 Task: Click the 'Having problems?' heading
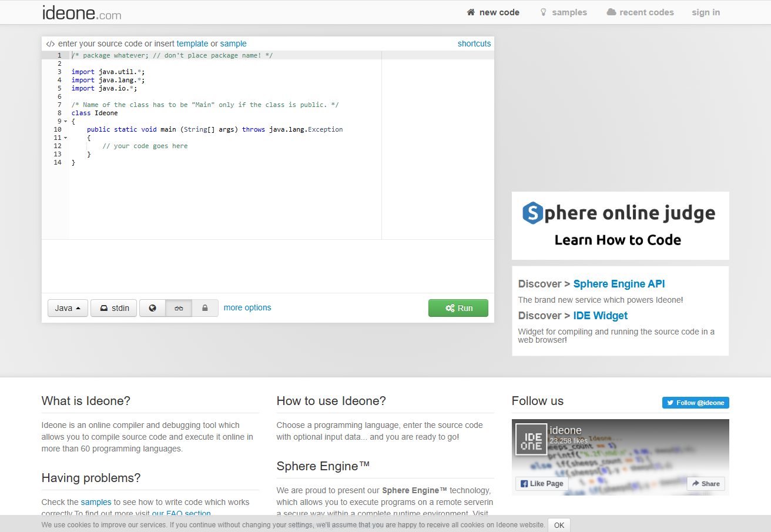coord(91,478)
